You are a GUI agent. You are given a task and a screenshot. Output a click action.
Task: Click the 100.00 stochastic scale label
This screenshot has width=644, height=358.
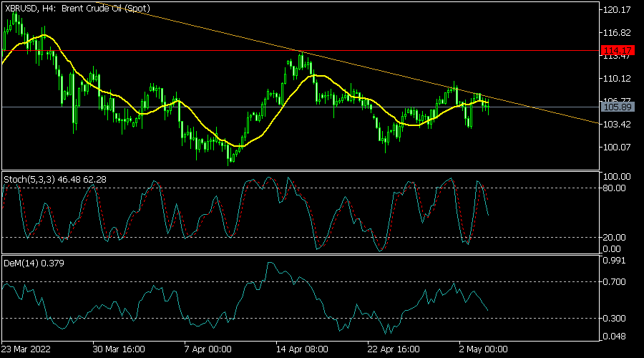pos(617,177)
